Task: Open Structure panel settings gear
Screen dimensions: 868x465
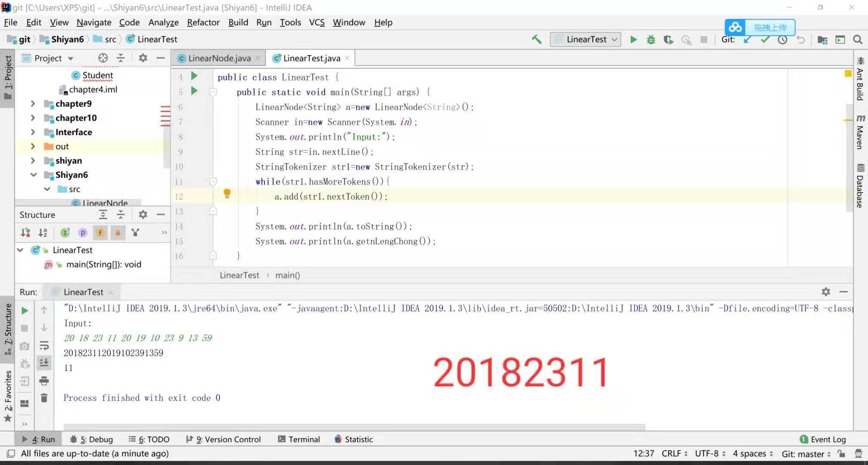Action: [x=143, y=214]
